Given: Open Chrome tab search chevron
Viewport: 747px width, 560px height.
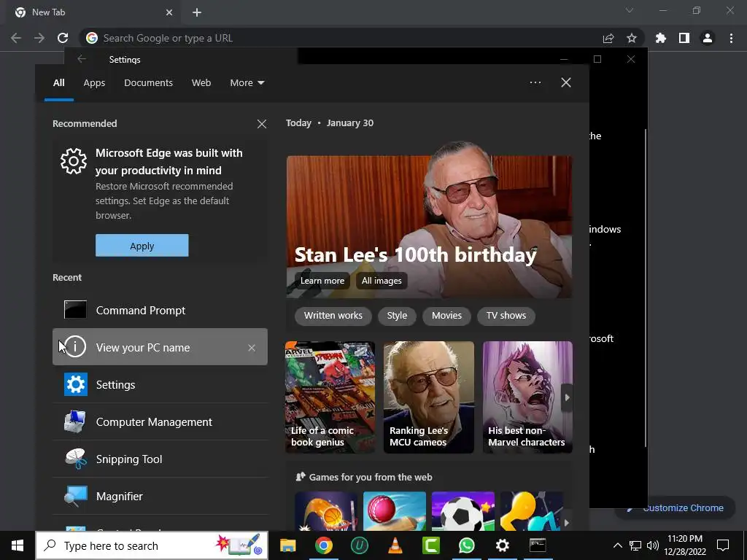Looking at the screenshot, I should pos(630,10).
